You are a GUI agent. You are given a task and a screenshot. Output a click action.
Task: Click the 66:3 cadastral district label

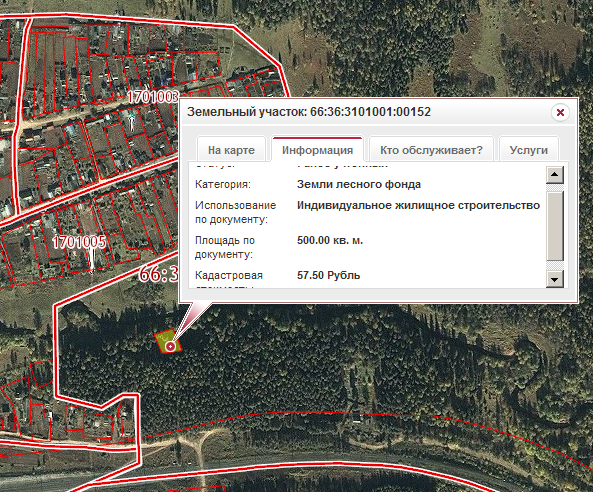pos(159,274)
